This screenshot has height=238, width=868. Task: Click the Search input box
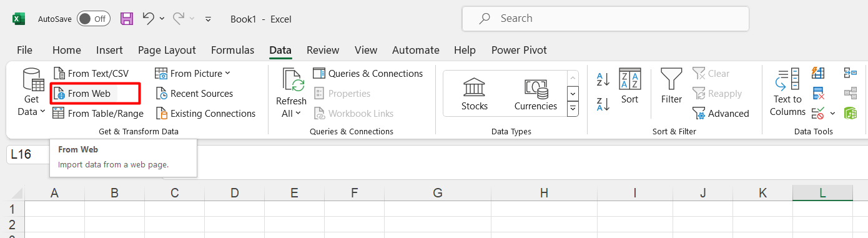click(x=605, y=19)
